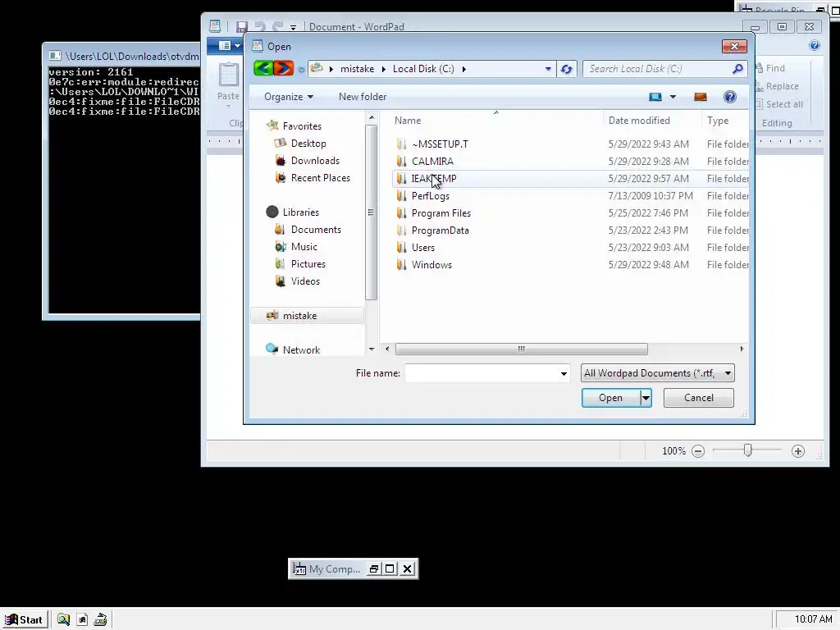840x630 pixels.
Task: Open the Music library
Action: [x=304, y=246]
